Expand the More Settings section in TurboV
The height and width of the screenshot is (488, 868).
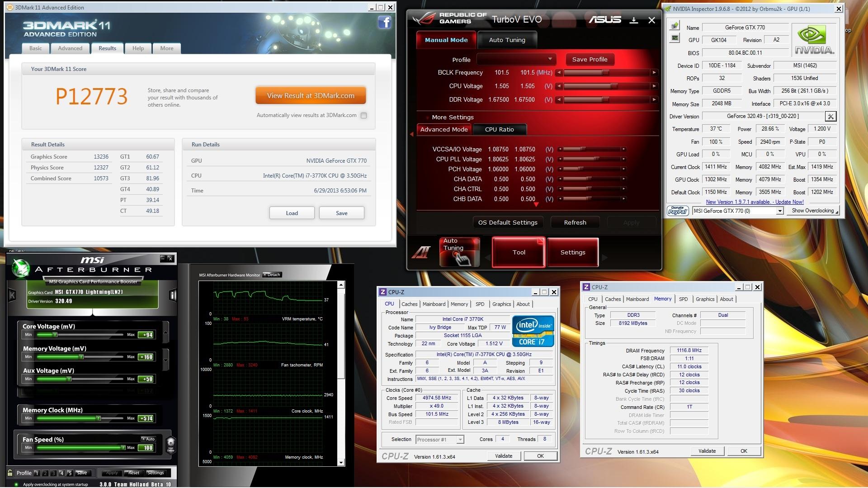453,117
